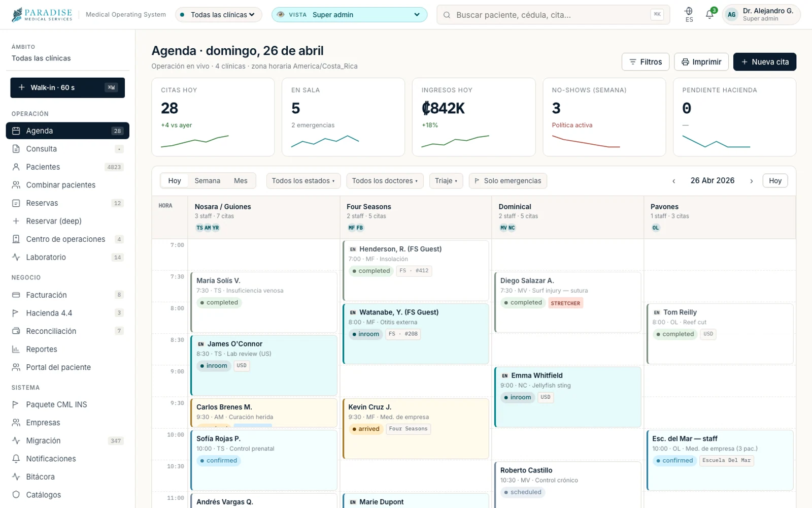812x508 pixels.
Task: Click the No-shows (semana) stat card
Action: coord(604,117)
